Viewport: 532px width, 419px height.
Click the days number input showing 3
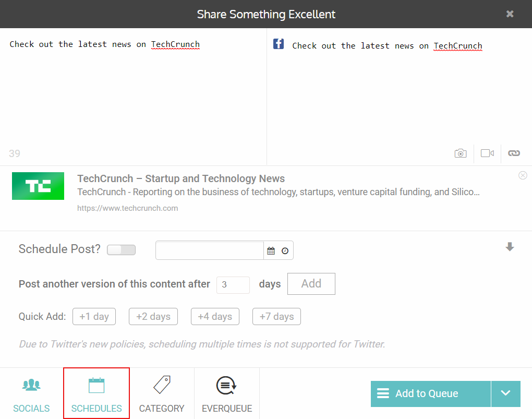tap(233, 284)
